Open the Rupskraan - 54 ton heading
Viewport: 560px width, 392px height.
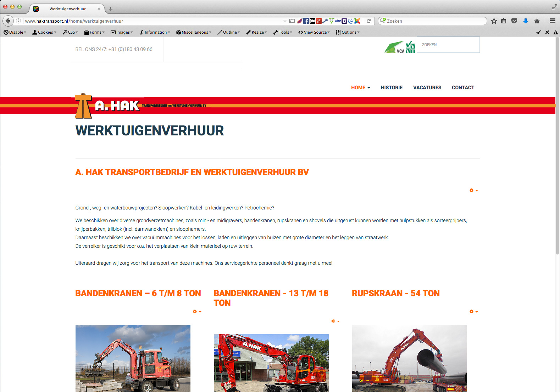click(x=396, y=293)
